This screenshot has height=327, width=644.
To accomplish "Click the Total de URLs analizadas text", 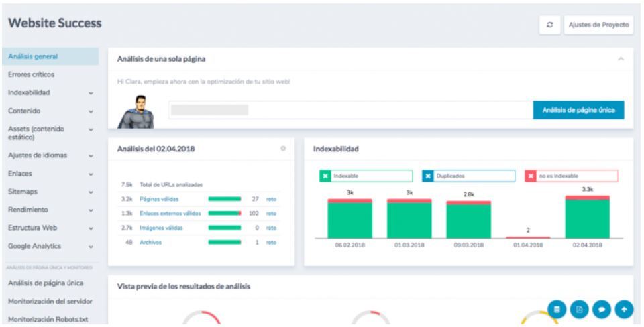I will point(171,185).
